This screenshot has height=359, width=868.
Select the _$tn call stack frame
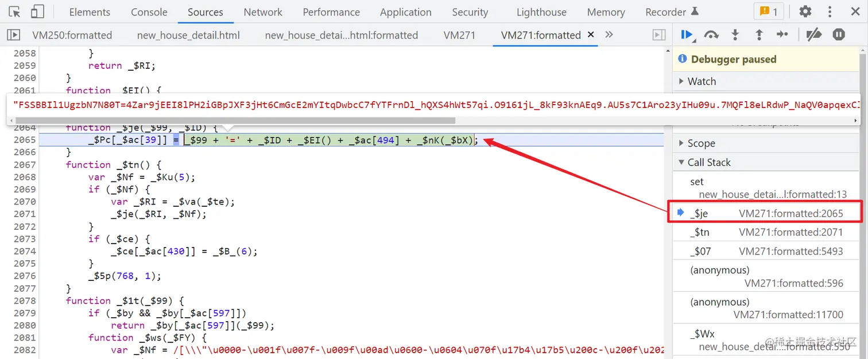766,232
